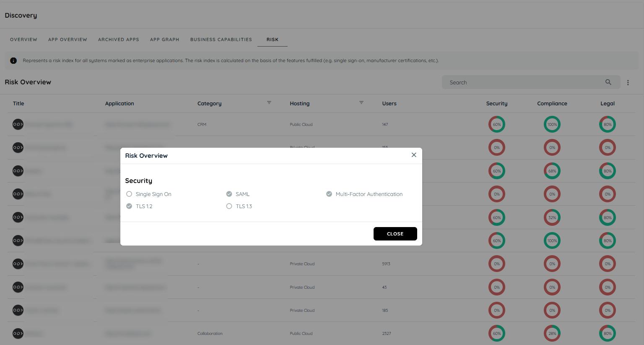Click Private Cloud in the 43 users row
Screen dimensions: 644x345
pyautogui.click(x=302, y=287)
